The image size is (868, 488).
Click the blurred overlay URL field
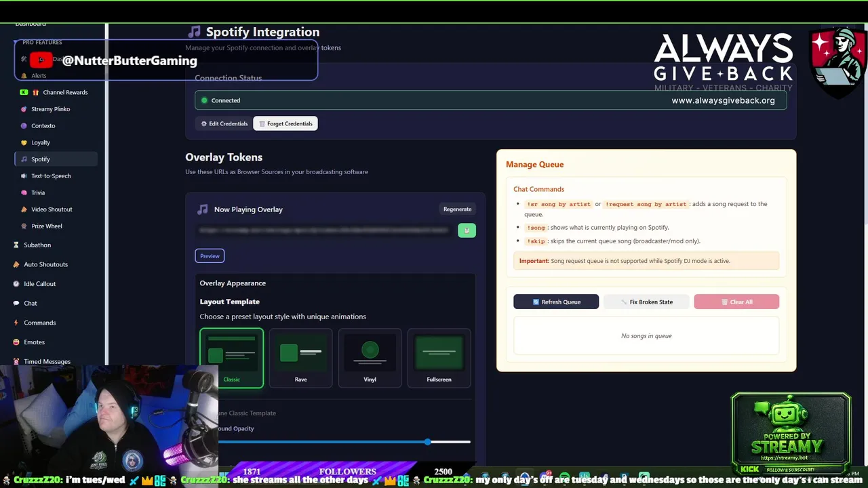[x=324, y=230]
